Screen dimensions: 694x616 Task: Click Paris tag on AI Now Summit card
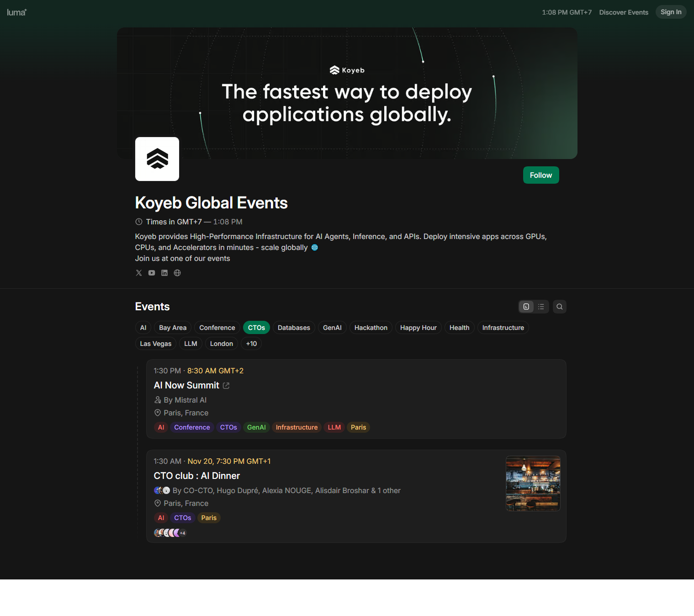359,427
